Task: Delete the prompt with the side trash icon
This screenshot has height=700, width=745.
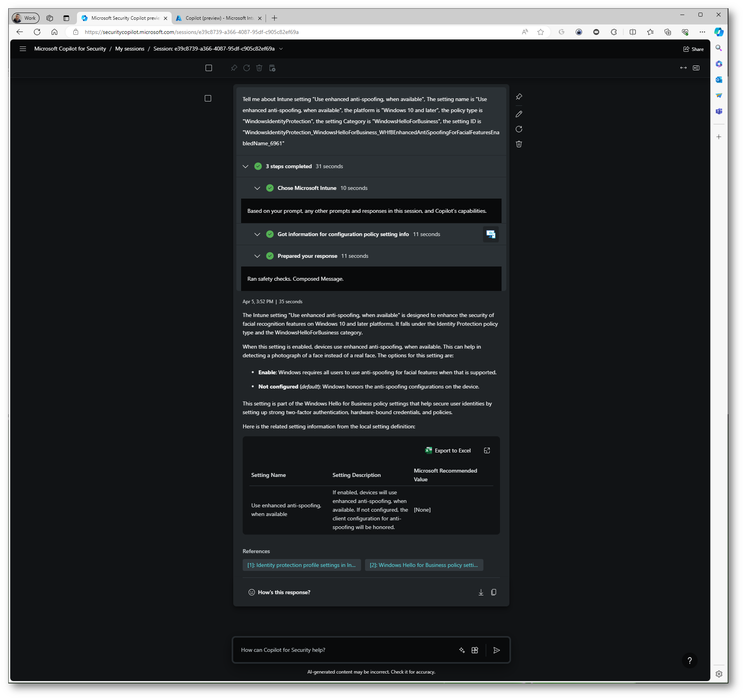Action: 519,144
